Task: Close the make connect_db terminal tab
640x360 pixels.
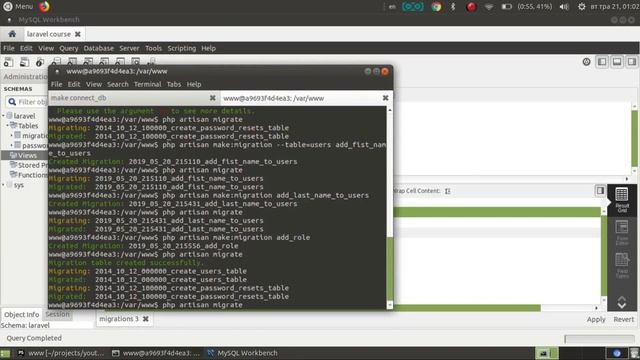Action: (213, 98)
